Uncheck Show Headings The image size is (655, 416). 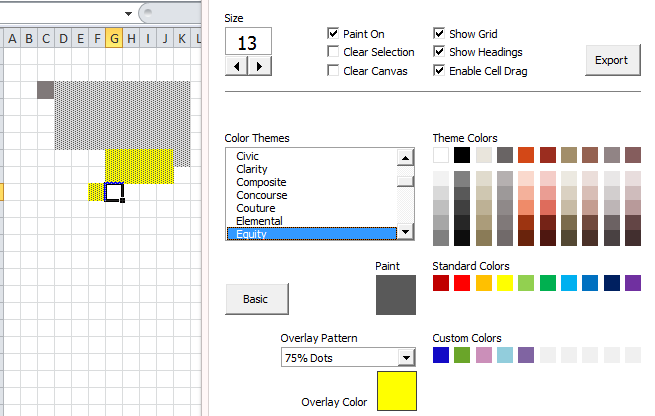[439, 52]
